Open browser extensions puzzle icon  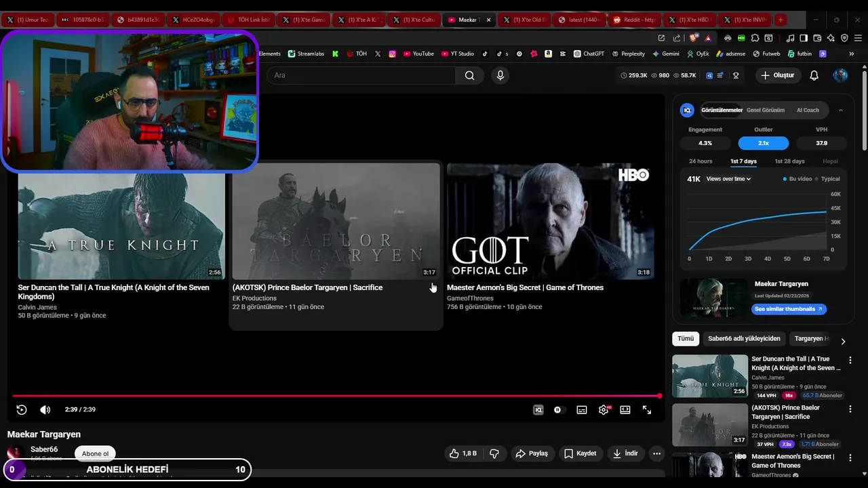pos(755,38)
